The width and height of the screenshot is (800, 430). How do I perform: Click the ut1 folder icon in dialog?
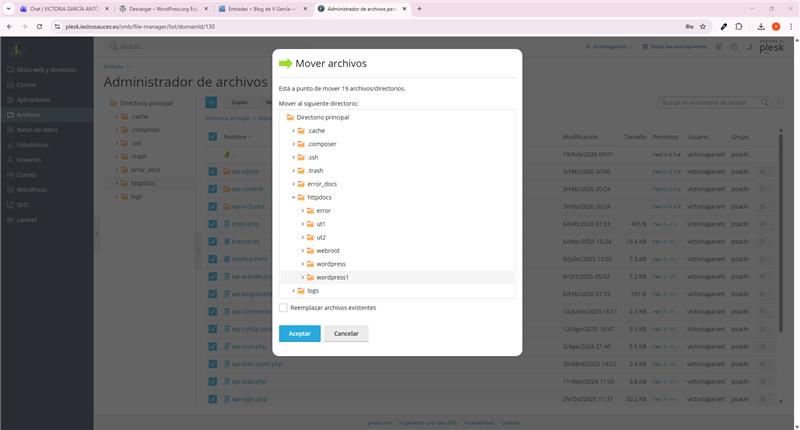coord(310,224)
